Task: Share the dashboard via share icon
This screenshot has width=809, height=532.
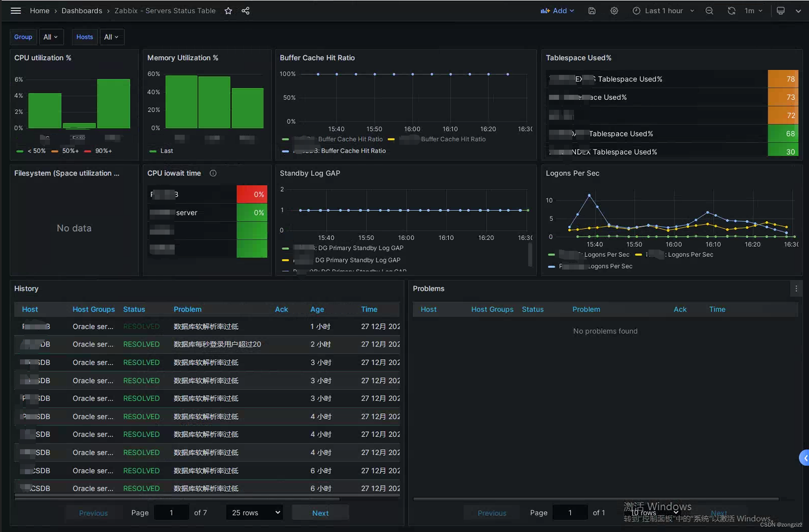Action: 245,11
